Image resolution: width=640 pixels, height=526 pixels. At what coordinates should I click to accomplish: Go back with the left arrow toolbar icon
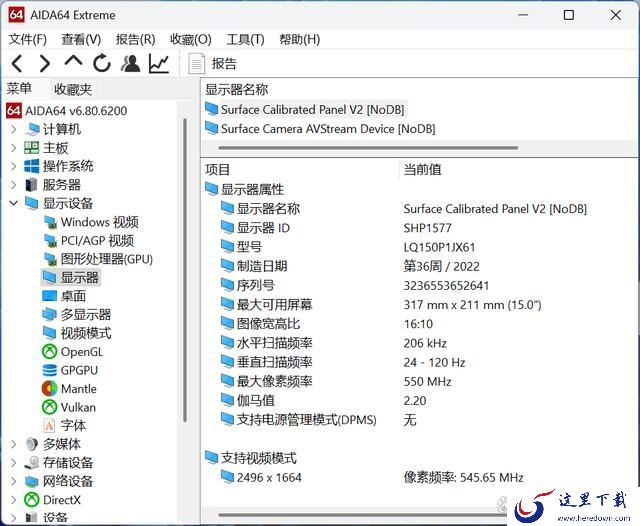point(17,64)
